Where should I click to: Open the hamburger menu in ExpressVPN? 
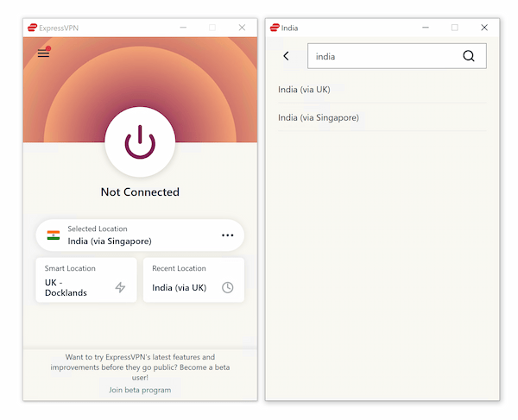coord(43,53)
